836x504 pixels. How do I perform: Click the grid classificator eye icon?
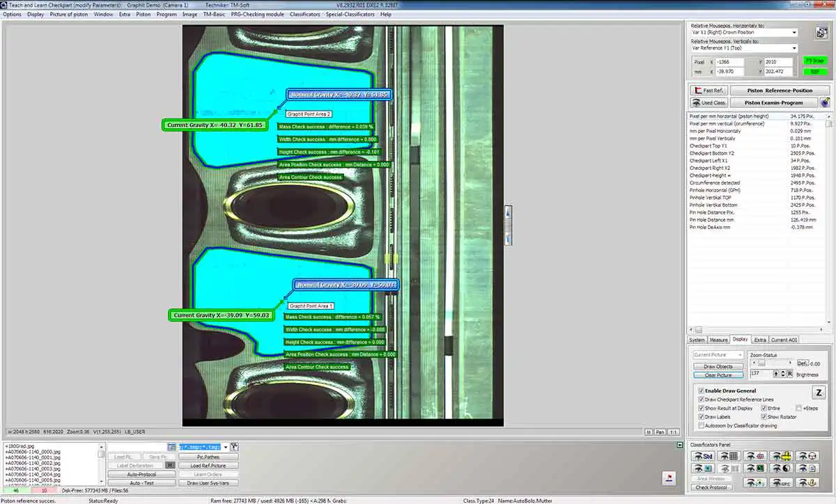pos(729,456)
